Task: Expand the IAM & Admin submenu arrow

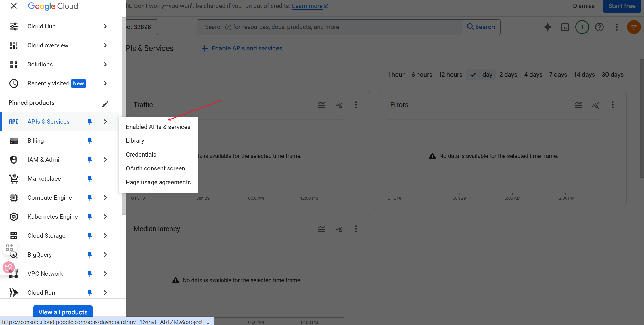Action: click(105, 160)
